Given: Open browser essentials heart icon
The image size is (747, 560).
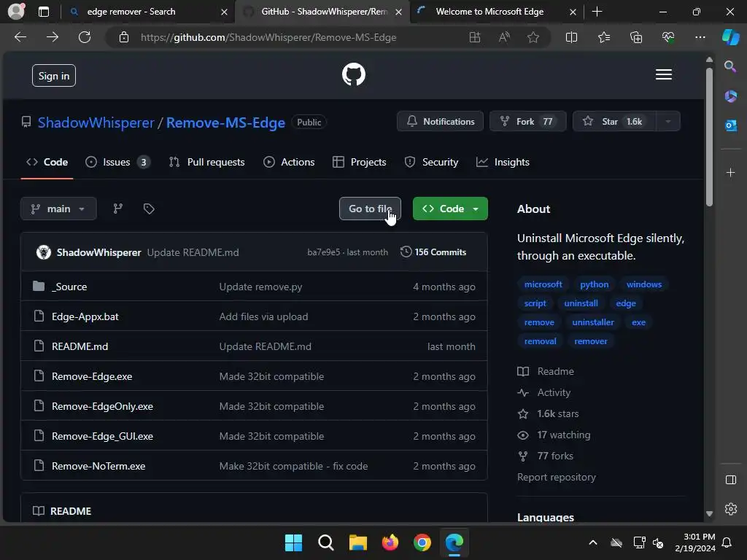Looking at the screenshot, I should click(668, 37).
